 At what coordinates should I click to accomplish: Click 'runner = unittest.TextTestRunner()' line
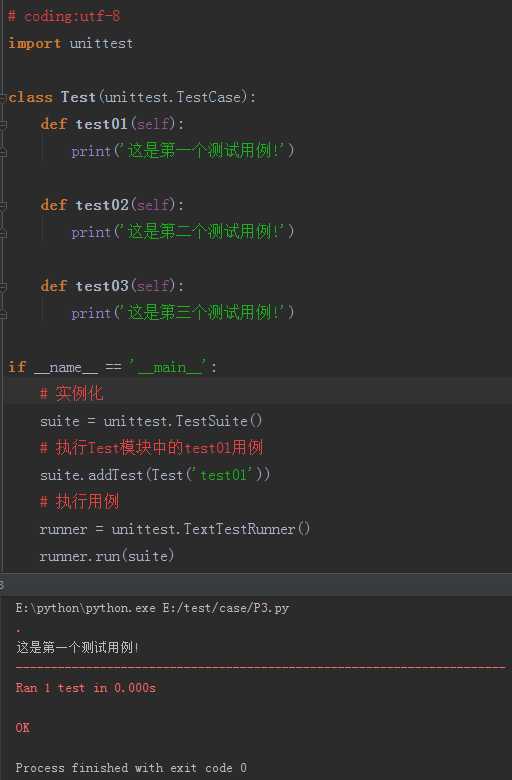(x=175, y=529)
